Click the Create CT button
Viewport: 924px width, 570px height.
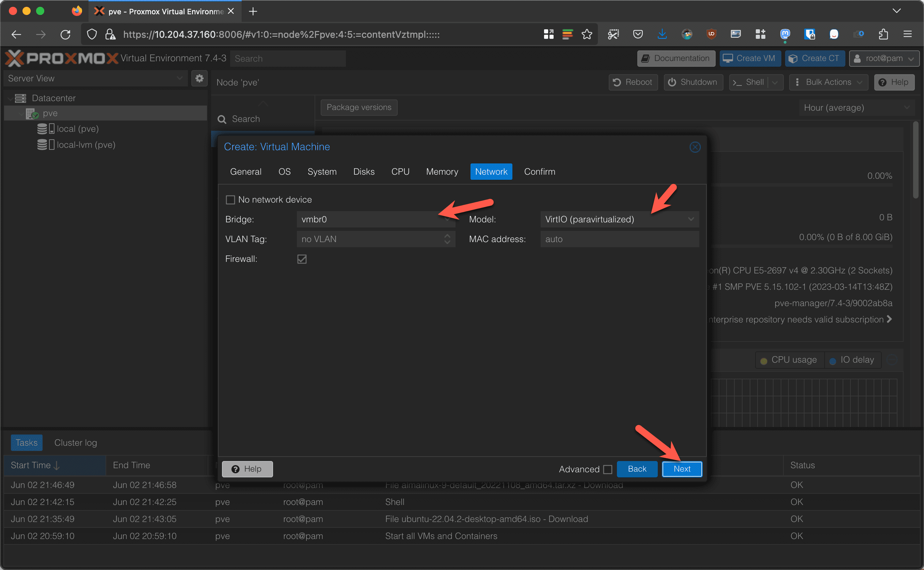(815, 59)
